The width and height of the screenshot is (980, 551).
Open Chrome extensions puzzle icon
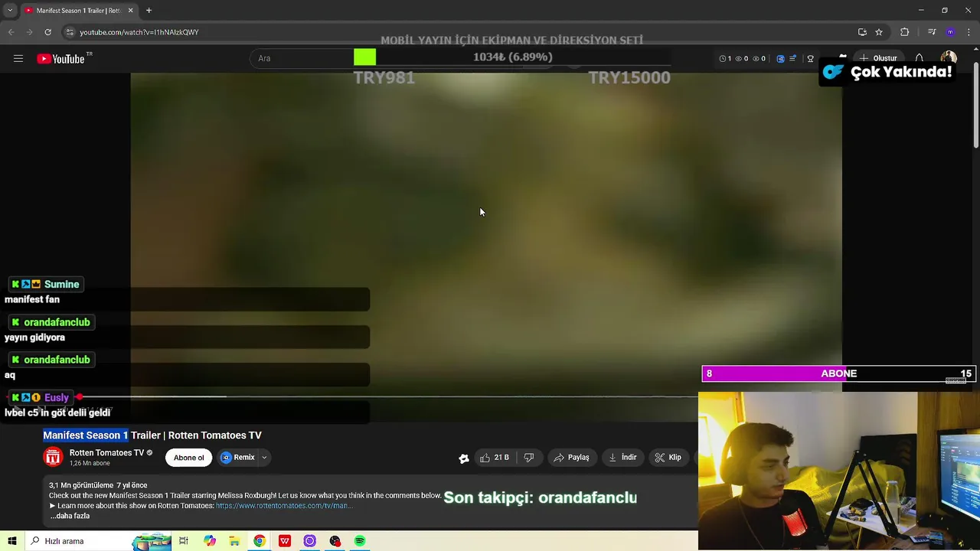pyautogui.click(x=905, y=32)
